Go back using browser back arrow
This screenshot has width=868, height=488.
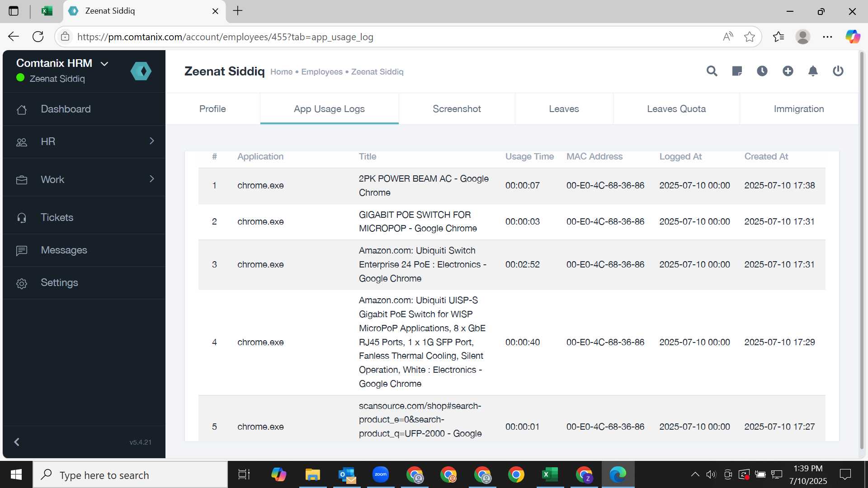[x=14, y=37]
